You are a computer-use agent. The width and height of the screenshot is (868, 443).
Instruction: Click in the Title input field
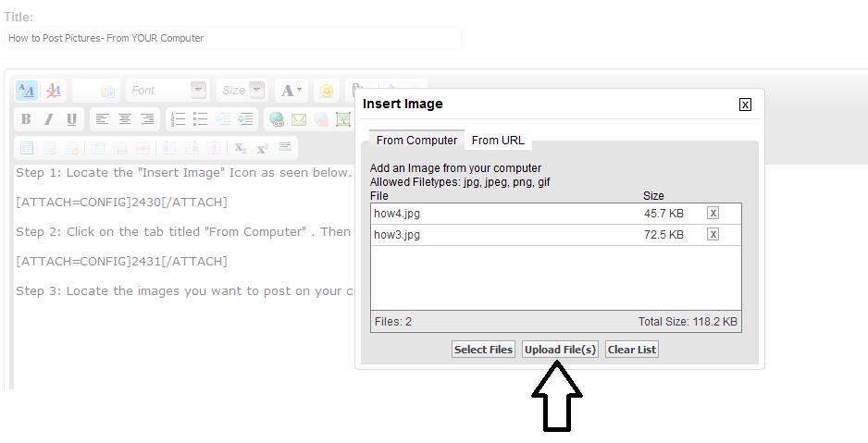231,38
